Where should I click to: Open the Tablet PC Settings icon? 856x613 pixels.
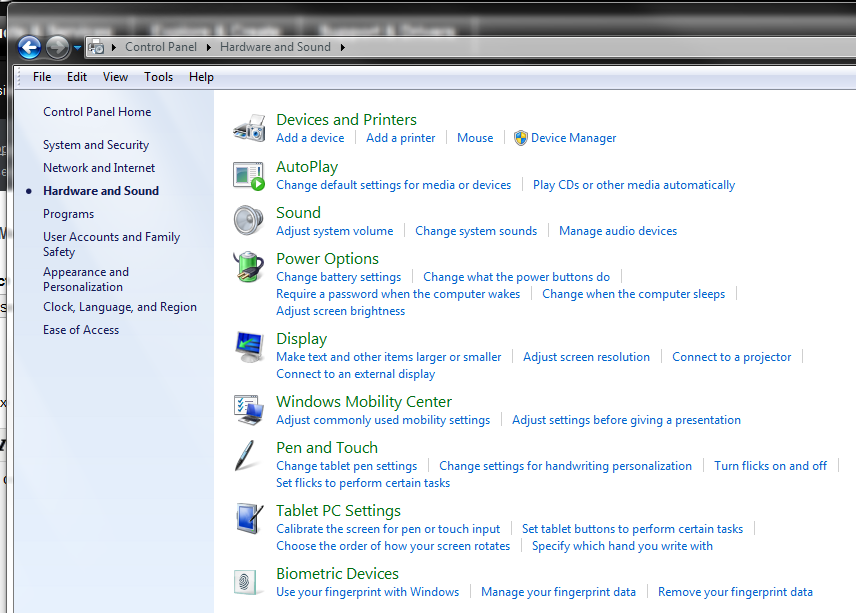[x=249, y=519]
